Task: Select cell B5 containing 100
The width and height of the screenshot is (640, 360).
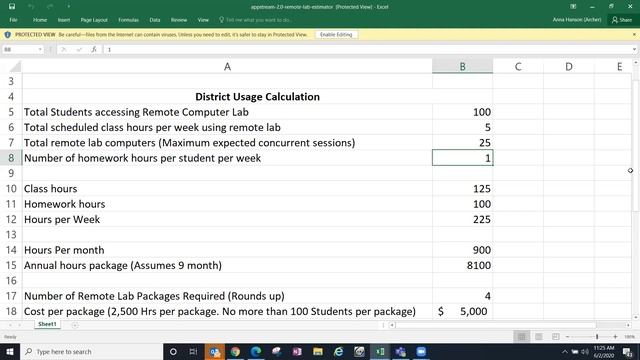Action: pos(462,112)
